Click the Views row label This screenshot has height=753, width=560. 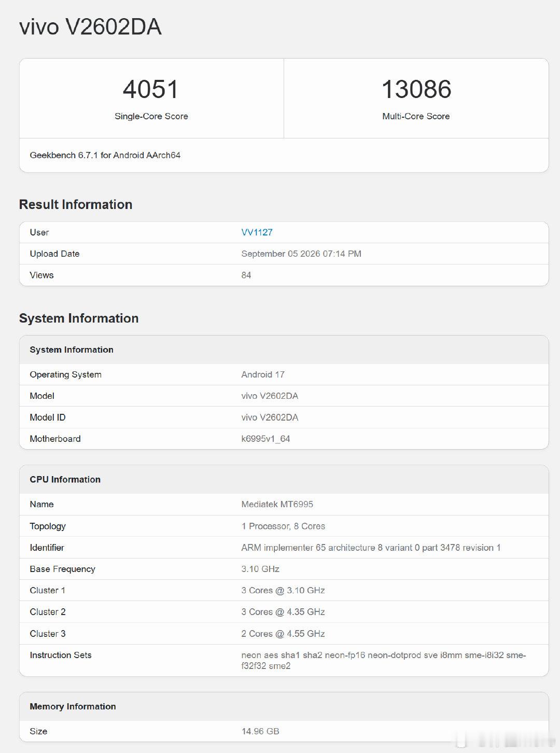tap(41, 275)
